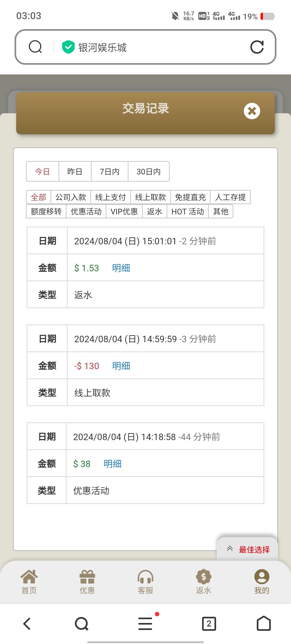This screenshot has height=644, width=291.
Task: Filter by online withdrawal type
Action: tap(150, 197)
